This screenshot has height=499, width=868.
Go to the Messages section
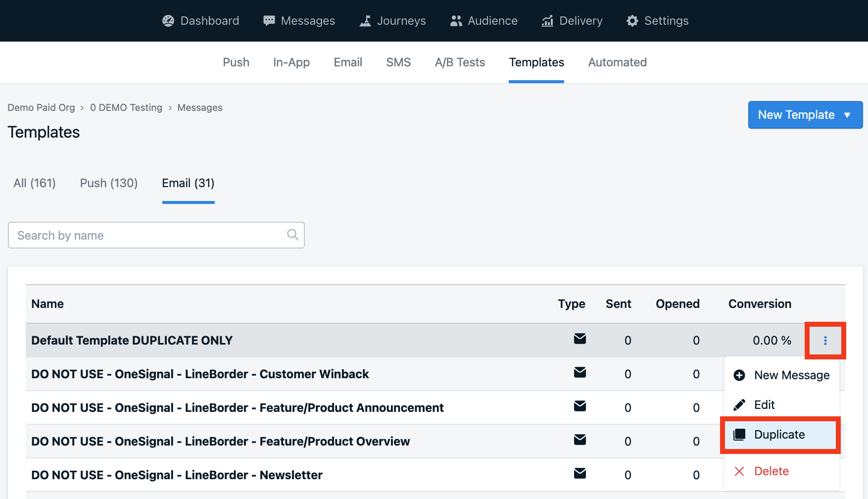point(299,21)
